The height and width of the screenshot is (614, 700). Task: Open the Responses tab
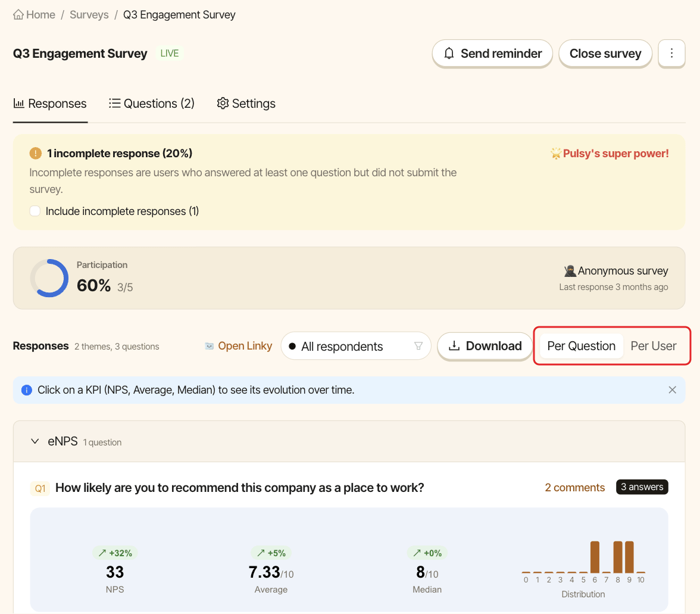[x=50, y=104]
